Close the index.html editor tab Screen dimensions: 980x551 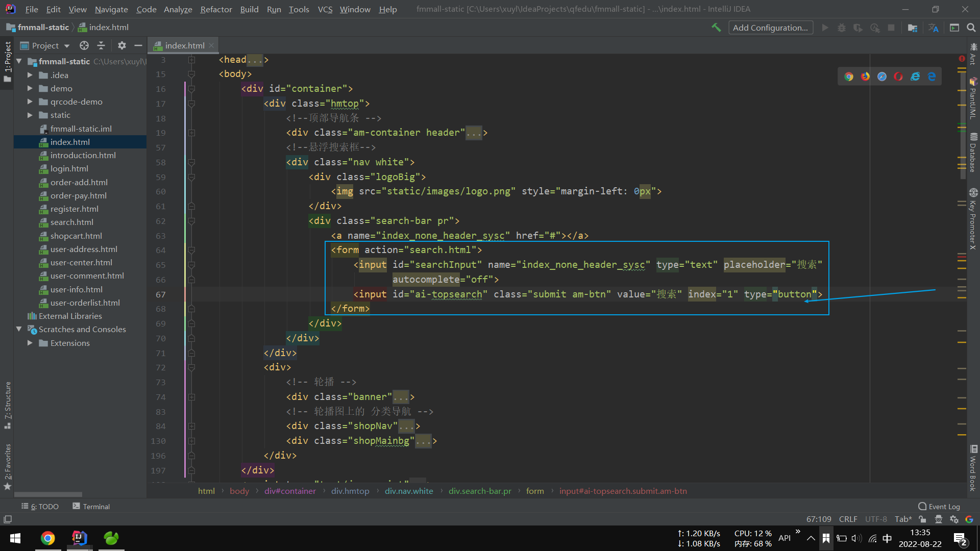[x=211, y=45]
